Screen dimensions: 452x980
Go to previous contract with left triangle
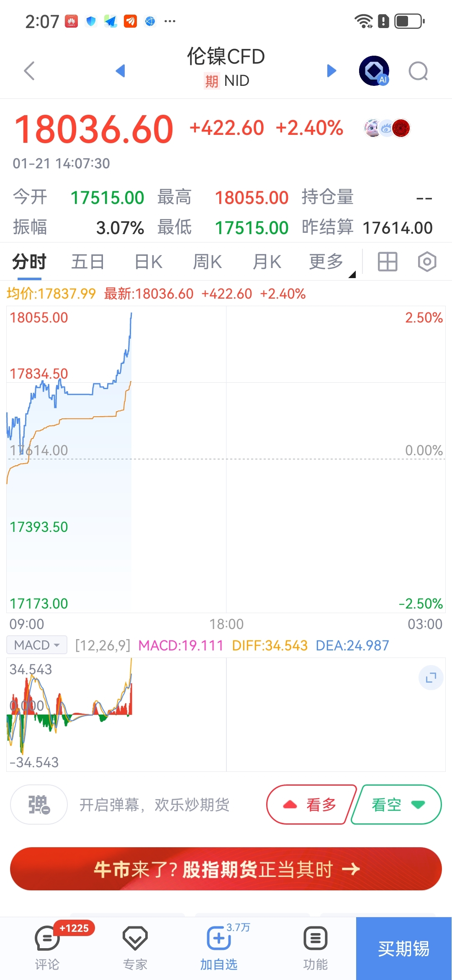[121, 70]
